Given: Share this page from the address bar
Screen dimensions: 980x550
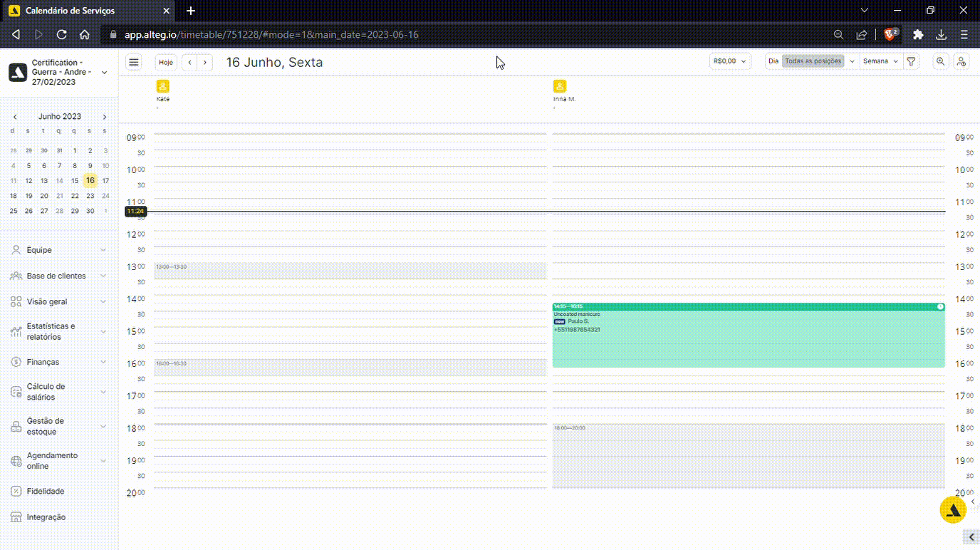Looking at the screenshot, I should pos(861,34).
